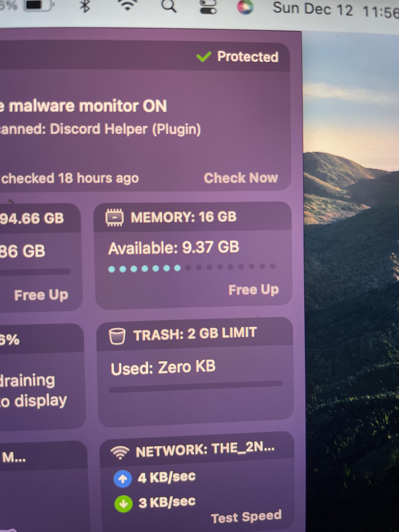Viewport: 399px width, 532px height.
Task: Toggle the malware monitor off
Action: click(84, 106)
